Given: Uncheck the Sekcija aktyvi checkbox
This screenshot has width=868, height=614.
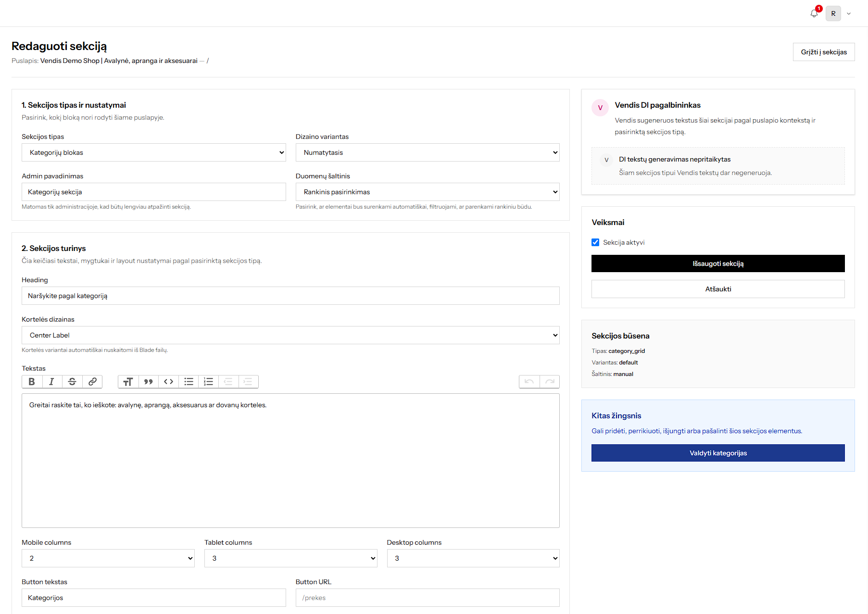Looking at the screenshot, I should coord(595,242).
